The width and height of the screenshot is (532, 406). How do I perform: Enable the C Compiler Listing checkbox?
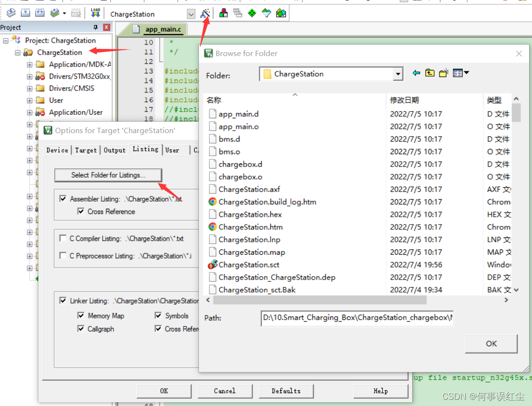(63, 238)
